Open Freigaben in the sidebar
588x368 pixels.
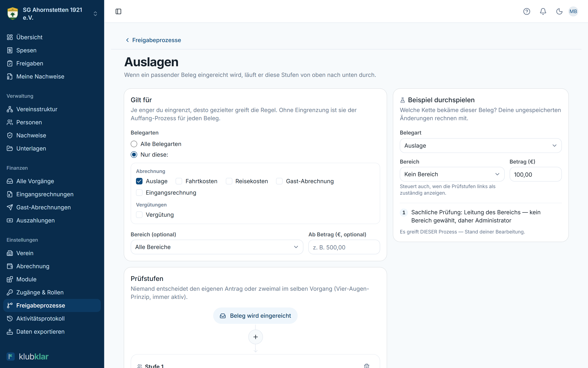[x=52, y=64]
